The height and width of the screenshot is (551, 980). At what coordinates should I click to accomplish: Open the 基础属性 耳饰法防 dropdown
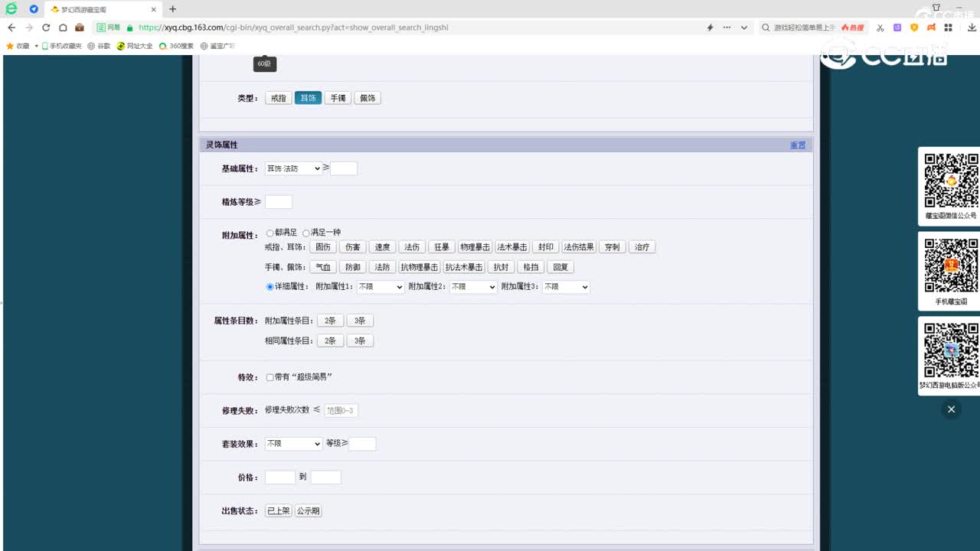[293, 168]
